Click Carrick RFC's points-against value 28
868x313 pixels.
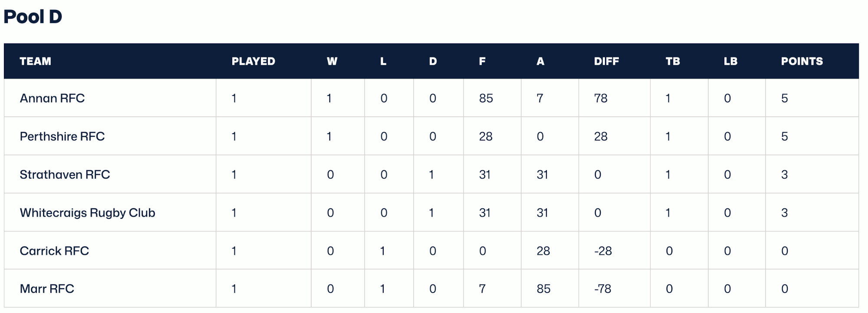(x=543, y=251)
